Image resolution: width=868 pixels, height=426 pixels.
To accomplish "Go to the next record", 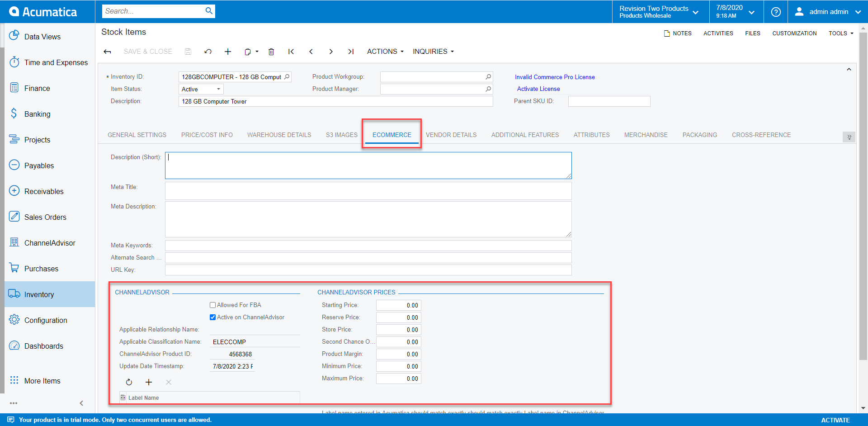I will tap(331, 52).
